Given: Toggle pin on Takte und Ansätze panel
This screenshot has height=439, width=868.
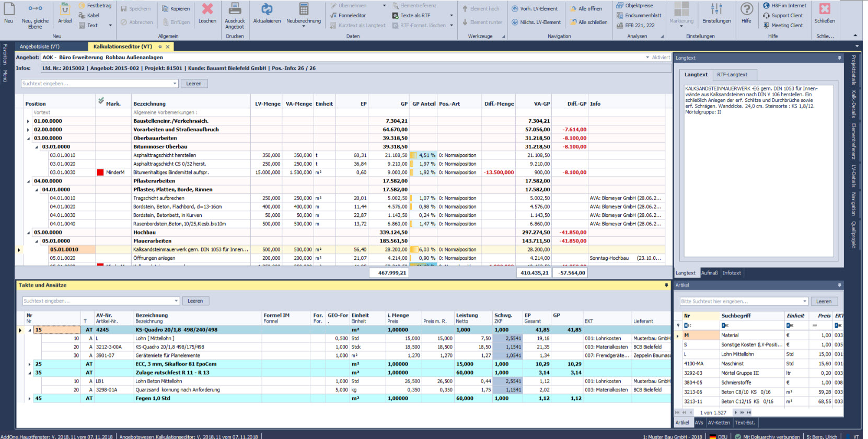Looking at the screenshot, I should click(x=666, y=285).
